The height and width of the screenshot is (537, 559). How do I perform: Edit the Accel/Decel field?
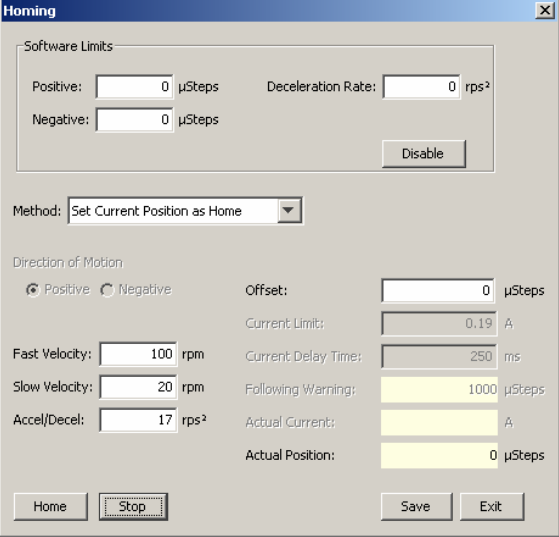point(138,420)
